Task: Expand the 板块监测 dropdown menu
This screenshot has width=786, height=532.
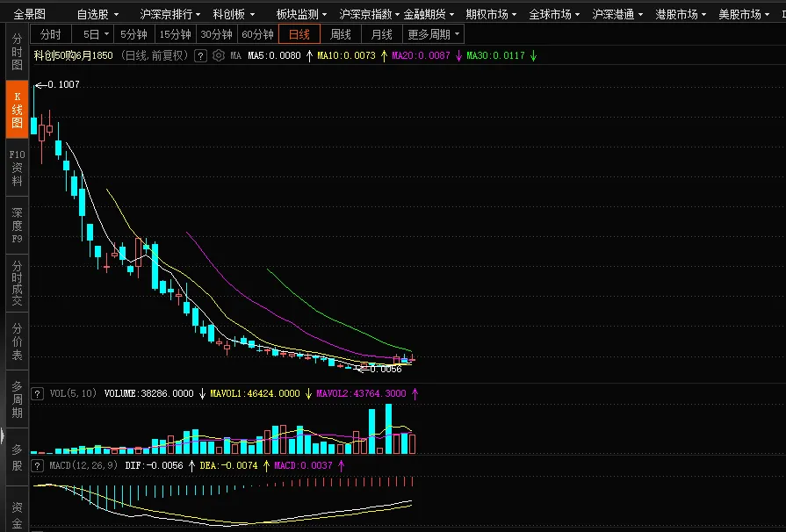Action: (301, 14)
